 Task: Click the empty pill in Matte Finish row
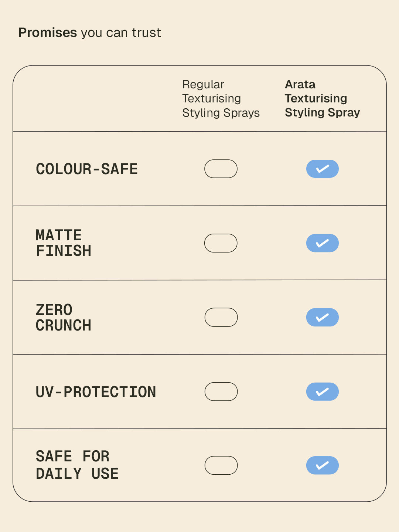[x=221, y=243]
